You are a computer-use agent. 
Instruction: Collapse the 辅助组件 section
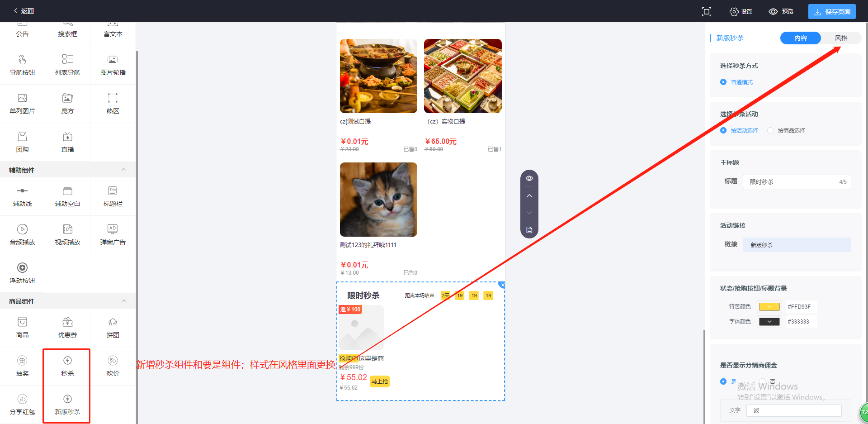(x=124, y=170)
